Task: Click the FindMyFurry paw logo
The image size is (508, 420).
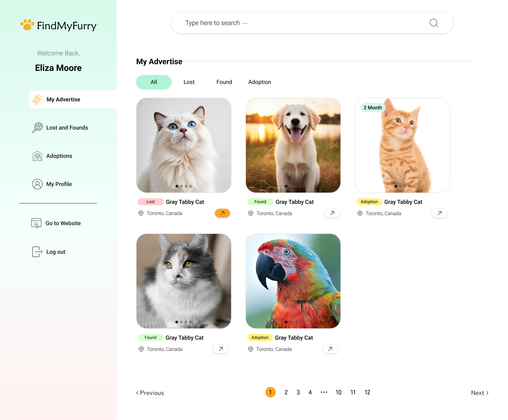Action: pos(27,25)
